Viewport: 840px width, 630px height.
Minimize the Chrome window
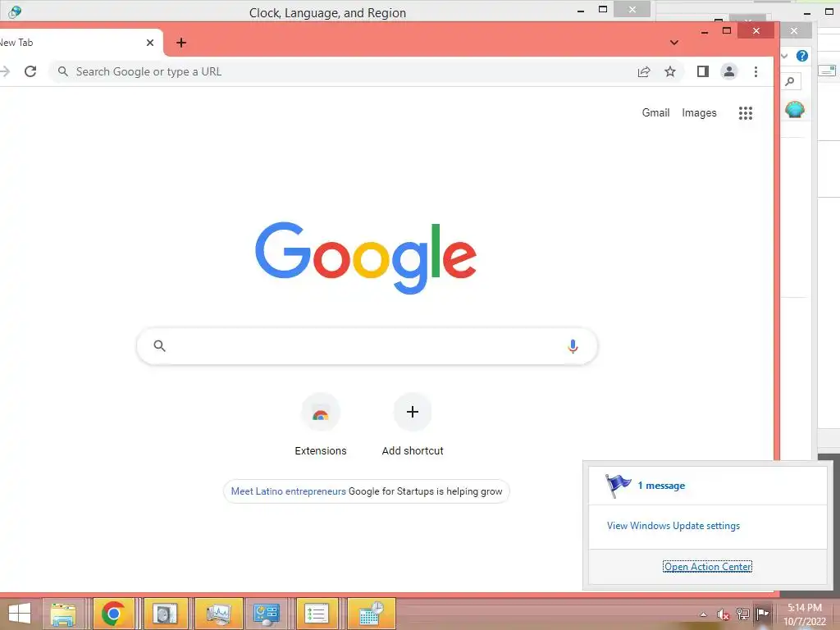(x=705, y=32)
